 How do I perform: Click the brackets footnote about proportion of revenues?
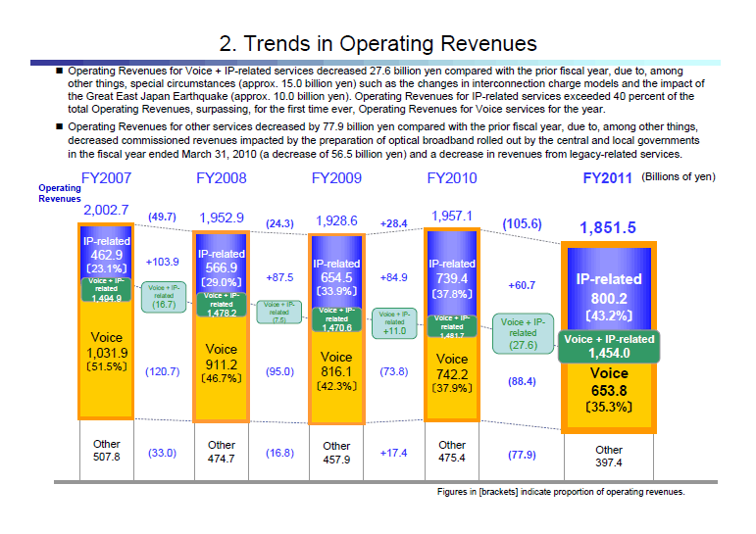[x=561, y=492]
